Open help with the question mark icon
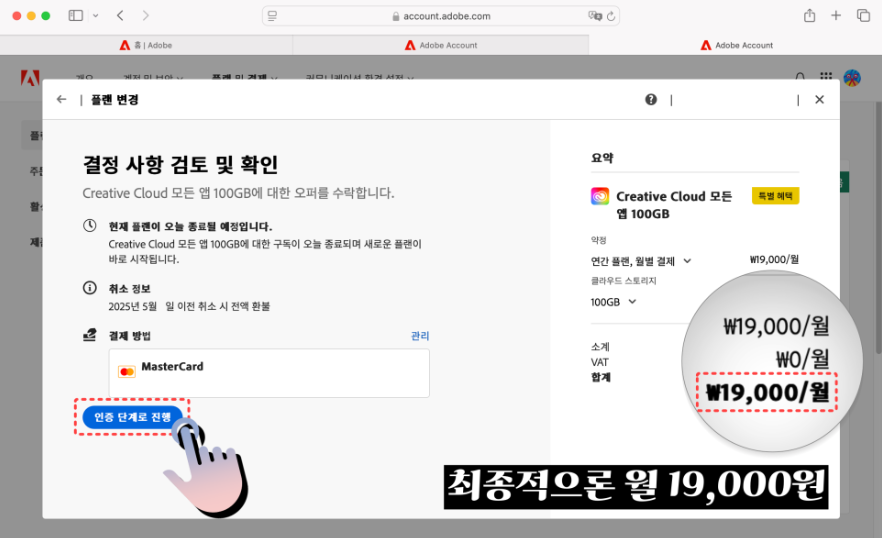 point(651,100)
